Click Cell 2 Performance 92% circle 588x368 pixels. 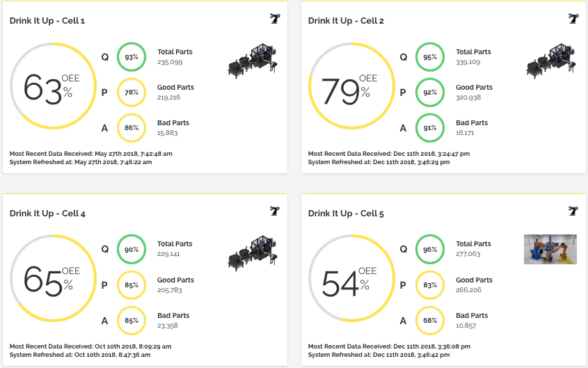pyautogui.click(x=430, y=92)
